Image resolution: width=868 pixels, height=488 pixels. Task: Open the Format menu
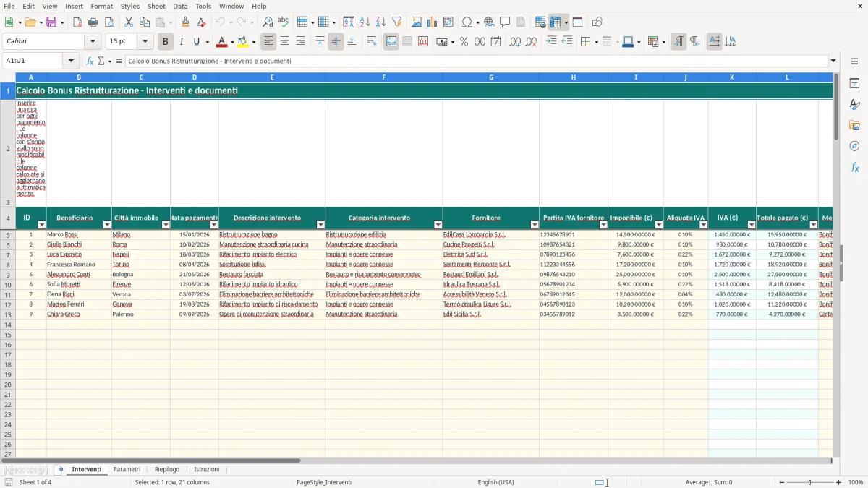[102, 6]
